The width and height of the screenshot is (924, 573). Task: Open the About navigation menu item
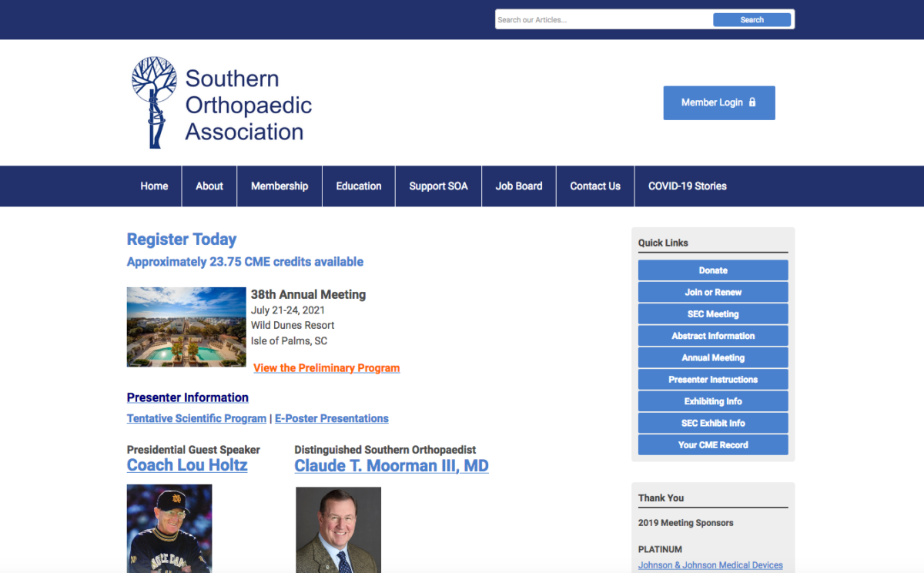pyautogui.click(x=209, y=186)
